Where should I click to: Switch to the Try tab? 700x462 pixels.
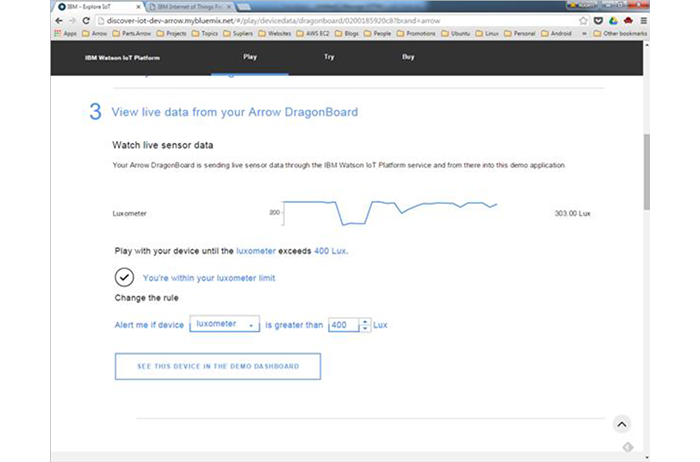point(329,57)
